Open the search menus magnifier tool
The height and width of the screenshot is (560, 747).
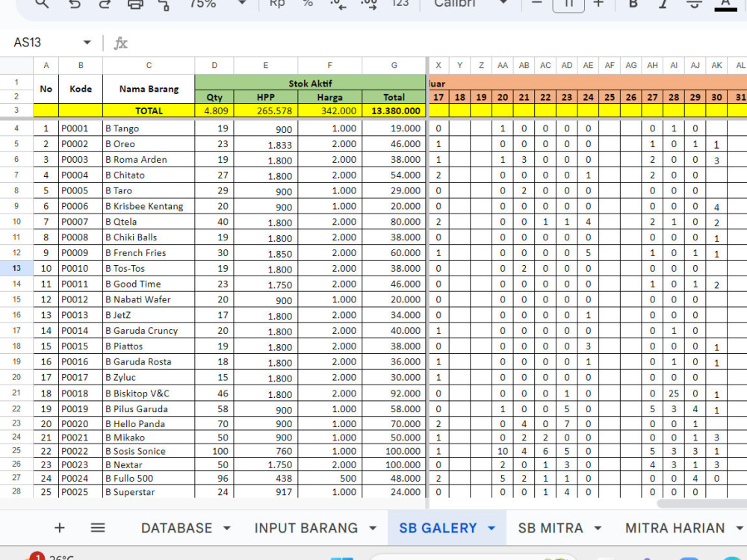click(x=42, y=4)
